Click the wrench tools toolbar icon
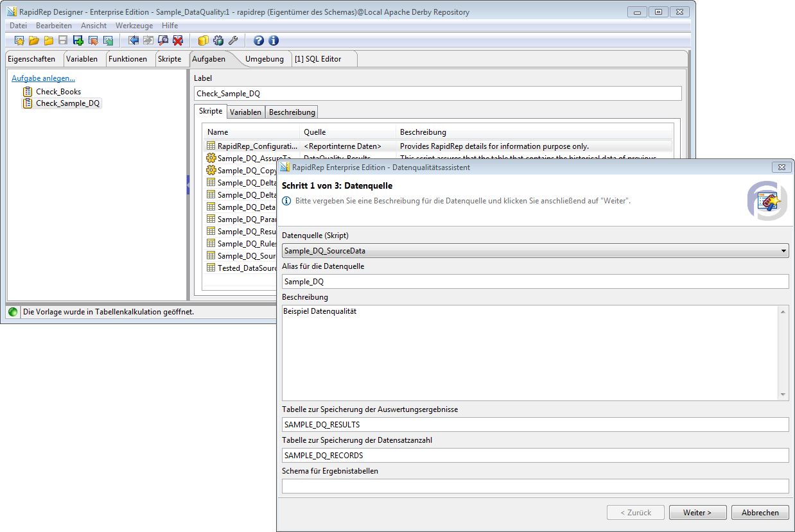 click(x=233, y=40)
